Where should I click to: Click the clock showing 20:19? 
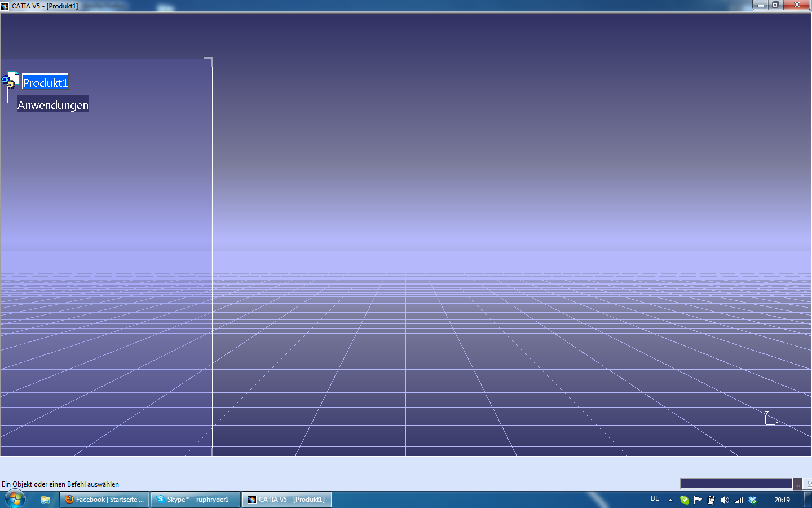click(x=782, y=500)
